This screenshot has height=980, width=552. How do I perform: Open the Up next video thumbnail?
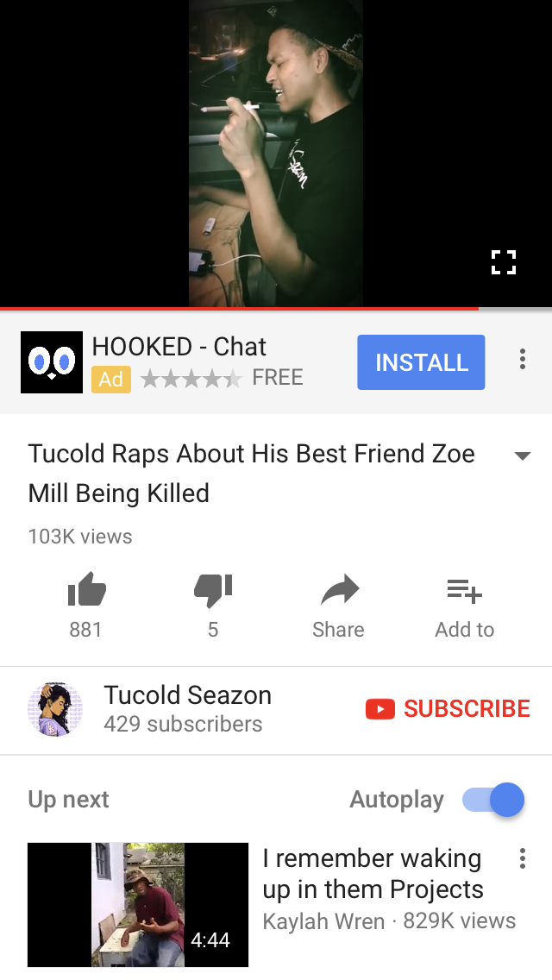(138, 904)
